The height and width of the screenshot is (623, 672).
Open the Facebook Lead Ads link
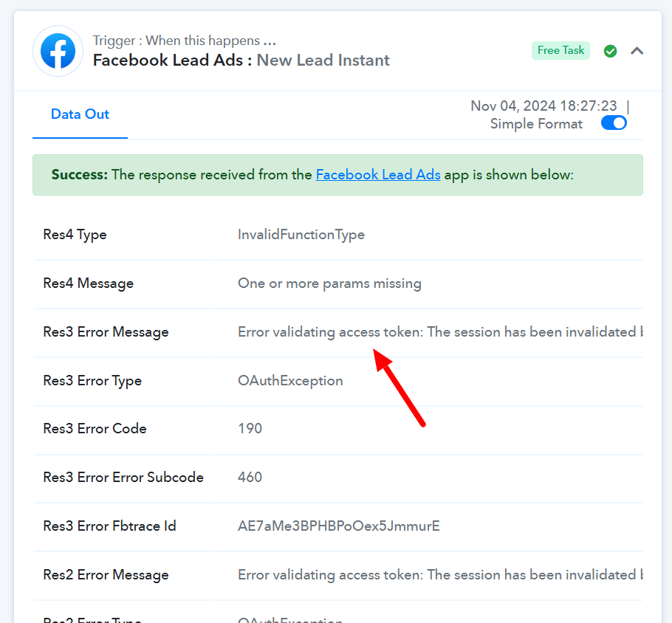378,175
